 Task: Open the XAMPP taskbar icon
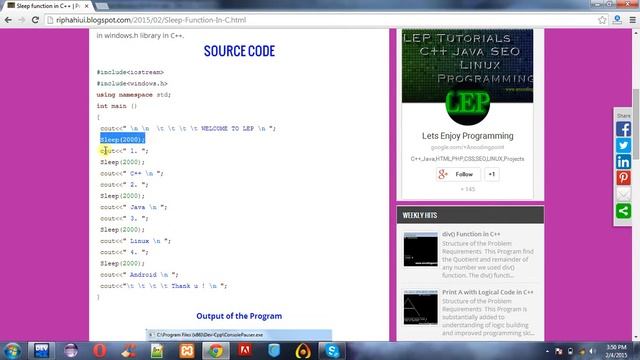click(x=187, y=351)
